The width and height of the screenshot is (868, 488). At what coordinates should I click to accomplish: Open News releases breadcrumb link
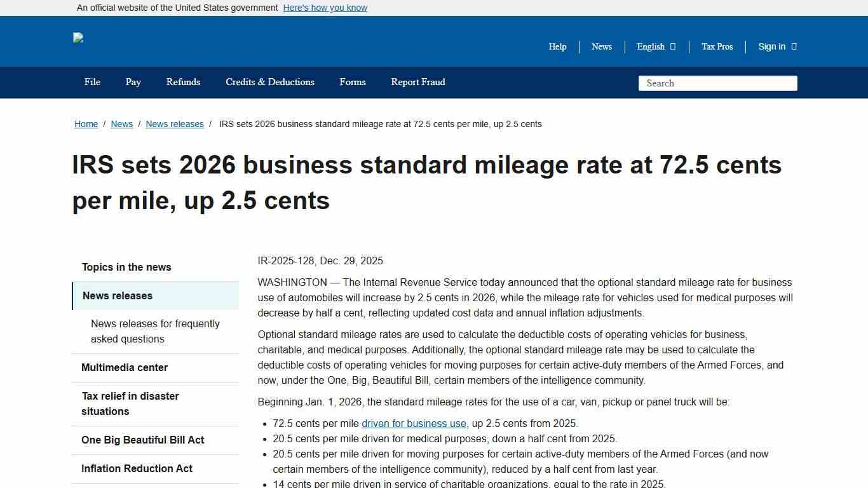[175, 124]
